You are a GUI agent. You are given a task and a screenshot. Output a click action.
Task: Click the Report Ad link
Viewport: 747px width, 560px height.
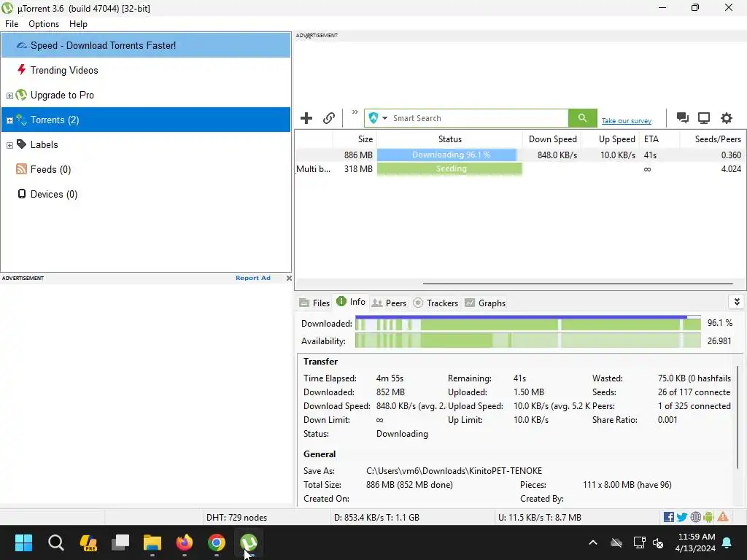click(253, 278)
